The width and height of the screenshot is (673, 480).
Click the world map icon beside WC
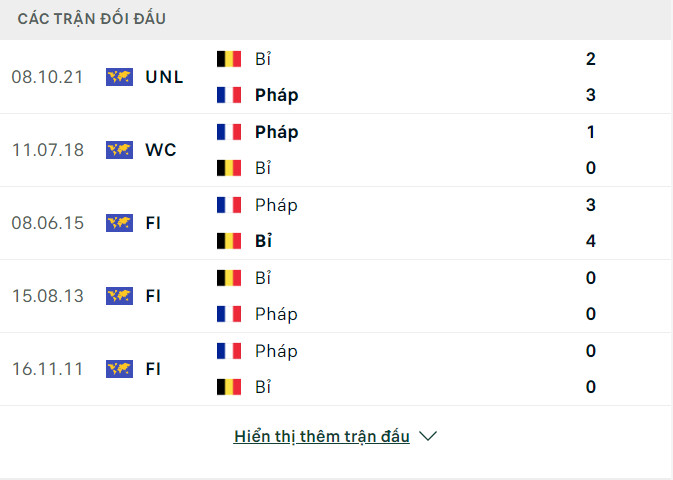119,150
